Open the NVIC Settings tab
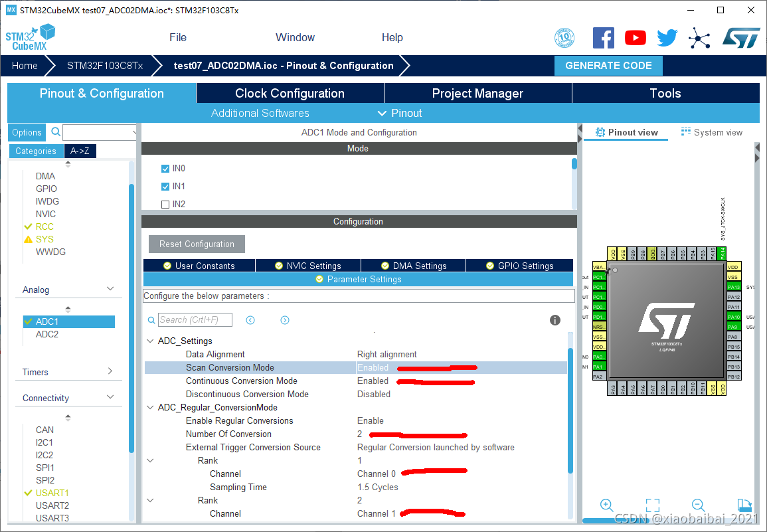The image size is (767, 532). [307, 265]
